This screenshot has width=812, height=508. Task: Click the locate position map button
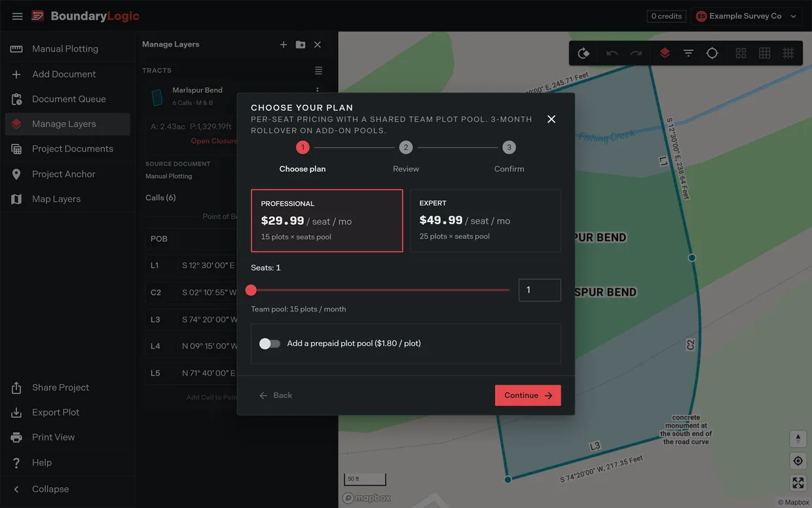click(798, 461)
